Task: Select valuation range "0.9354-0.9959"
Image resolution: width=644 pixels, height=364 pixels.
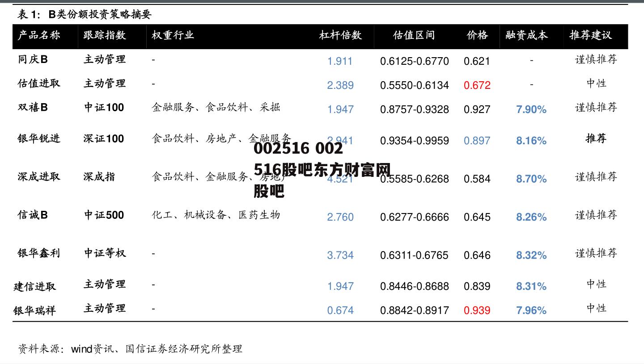Action: click(415, 141)
